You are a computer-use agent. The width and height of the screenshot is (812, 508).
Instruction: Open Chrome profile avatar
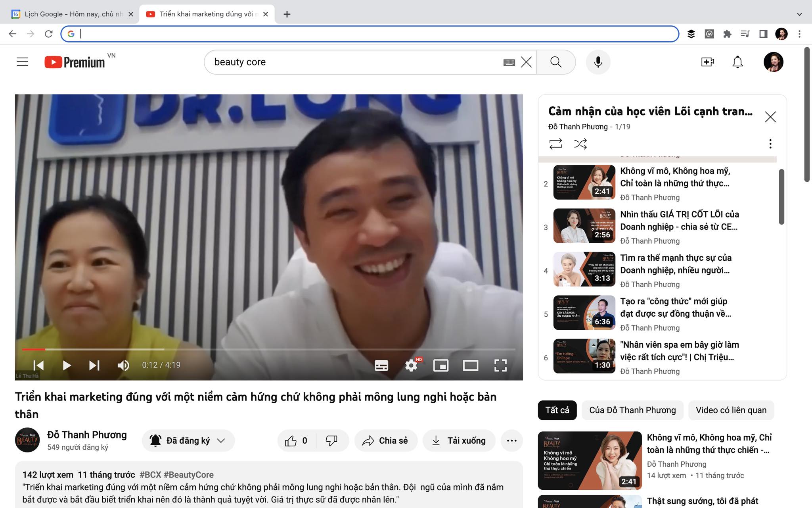781,34
